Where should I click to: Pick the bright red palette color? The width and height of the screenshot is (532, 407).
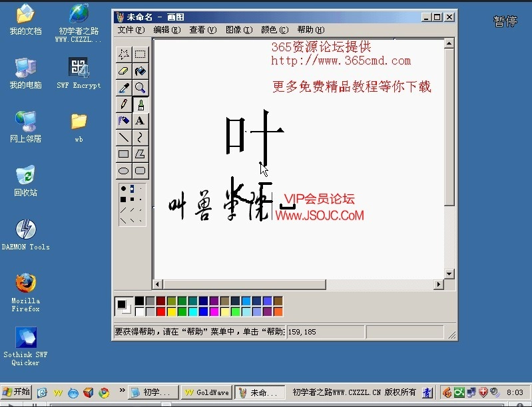tap(161, 311)
